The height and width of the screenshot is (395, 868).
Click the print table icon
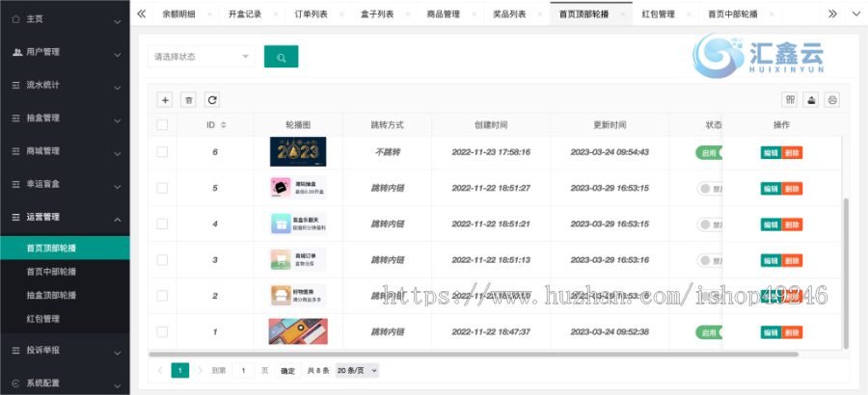pos(831,99)
